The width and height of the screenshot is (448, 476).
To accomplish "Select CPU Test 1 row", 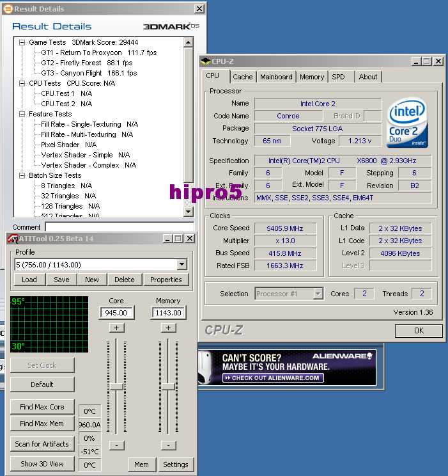I will [66, 93].
